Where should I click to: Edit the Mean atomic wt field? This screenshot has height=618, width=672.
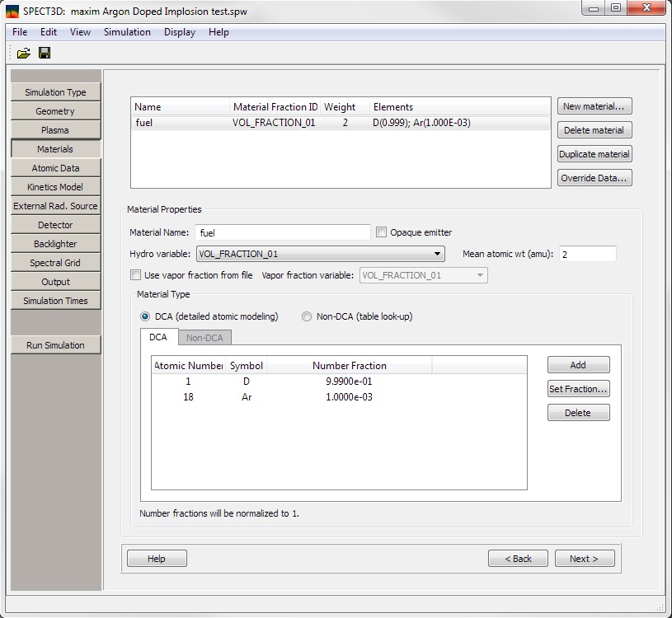point(587,254)
